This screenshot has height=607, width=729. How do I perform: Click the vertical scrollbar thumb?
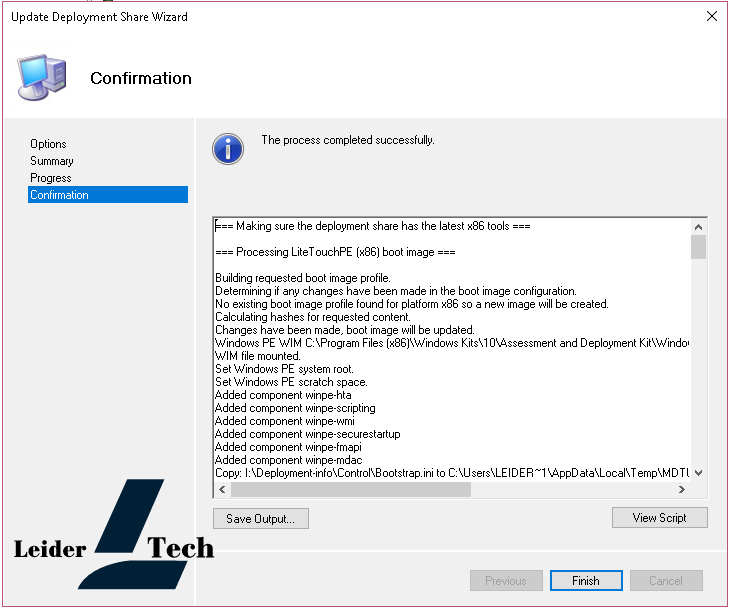pos(698,246)
